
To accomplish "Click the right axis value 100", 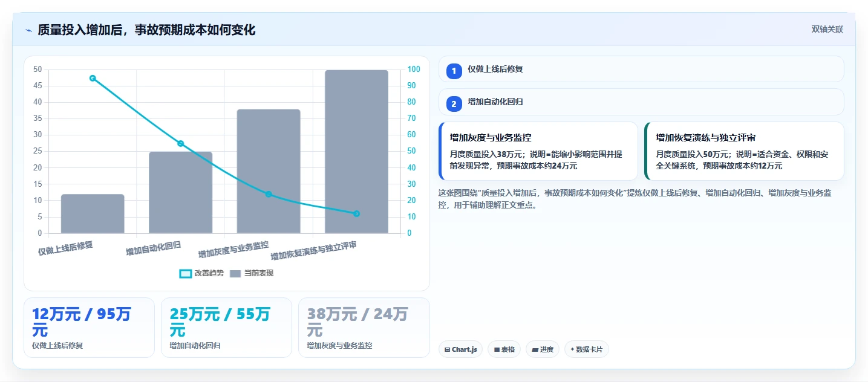I will (414, 70).
